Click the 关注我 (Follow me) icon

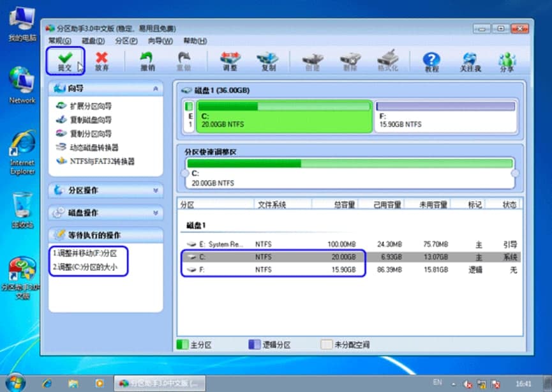pyautogui.click(x=470, y=62)
